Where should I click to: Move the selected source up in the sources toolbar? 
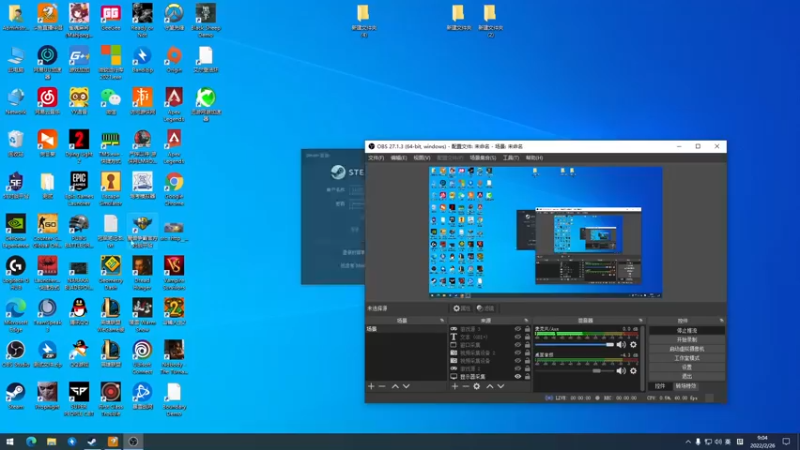coord(490,386)
